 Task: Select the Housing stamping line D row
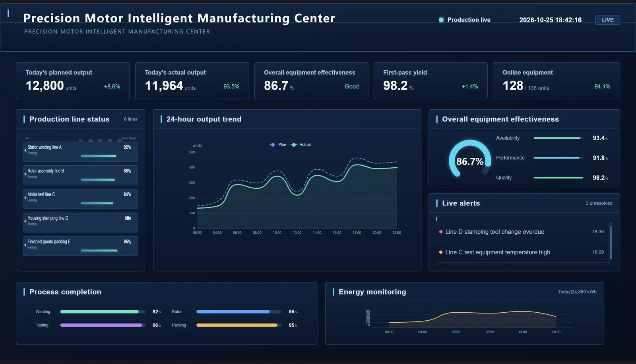click(x=80, y=223)
